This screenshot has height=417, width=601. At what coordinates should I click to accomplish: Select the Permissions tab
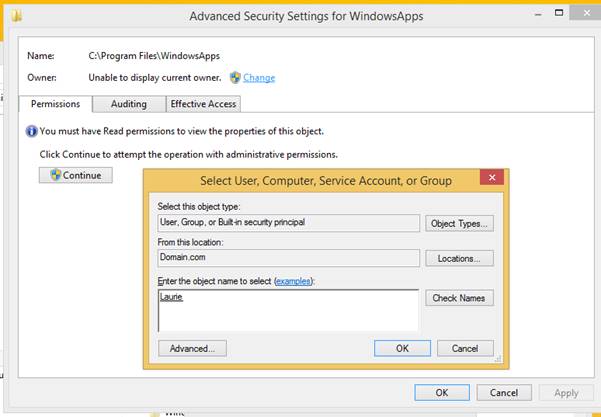tap(56, 104)
